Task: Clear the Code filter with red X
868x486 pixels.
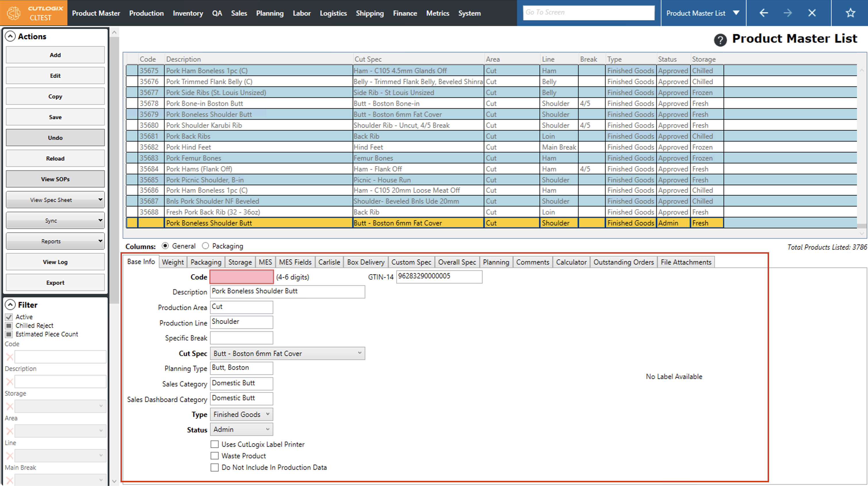Action: coord(9,357)
